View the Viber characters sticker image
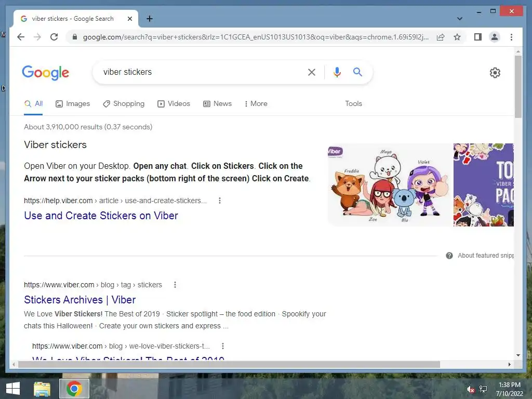The height and width of the screenshot is (399, 532). pos(390,184)
